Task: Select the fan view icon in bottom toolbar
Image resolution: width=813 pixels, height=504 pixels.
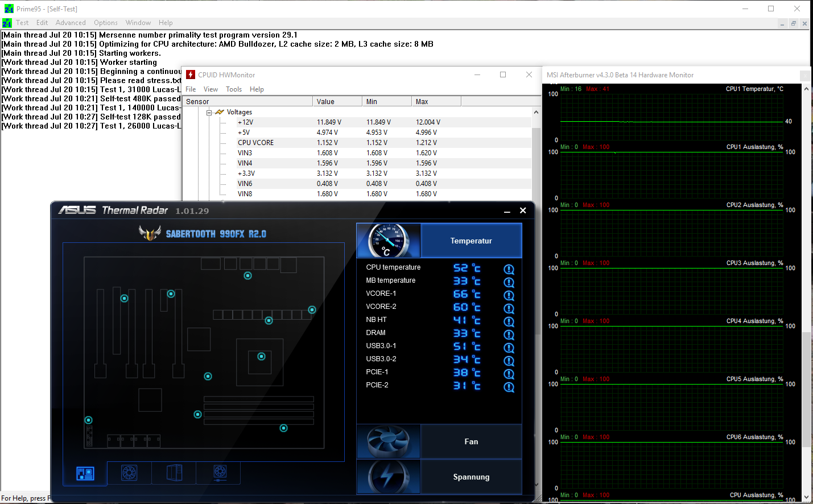Action: click(x=129, y=473)
